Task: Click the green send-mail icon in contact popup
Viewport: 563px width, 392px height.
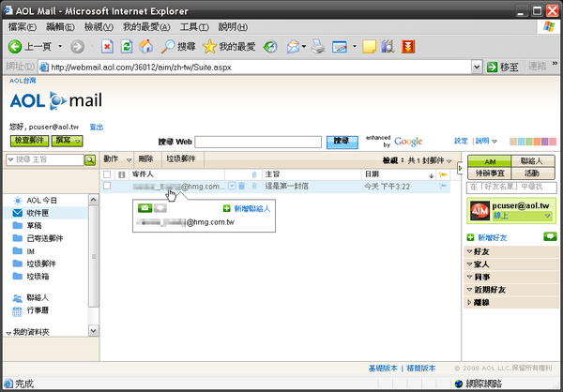Action: click(145, 208)
